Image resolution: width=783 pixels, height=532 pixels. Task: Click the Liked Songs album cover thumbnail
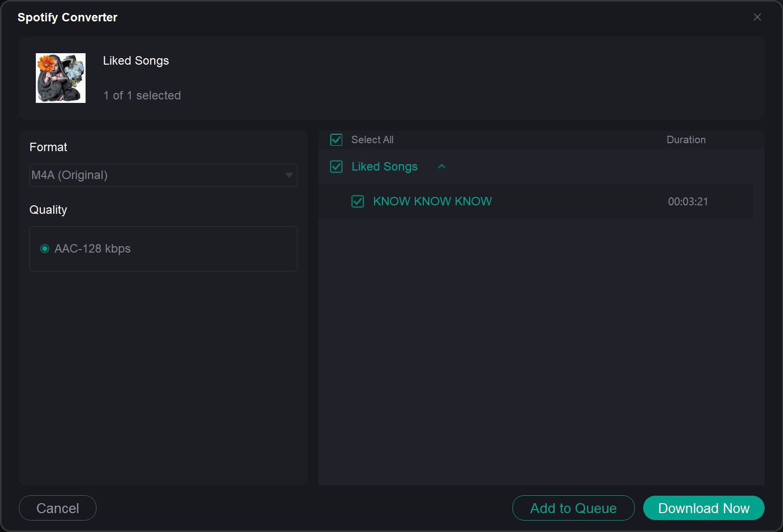pos(61,78)
